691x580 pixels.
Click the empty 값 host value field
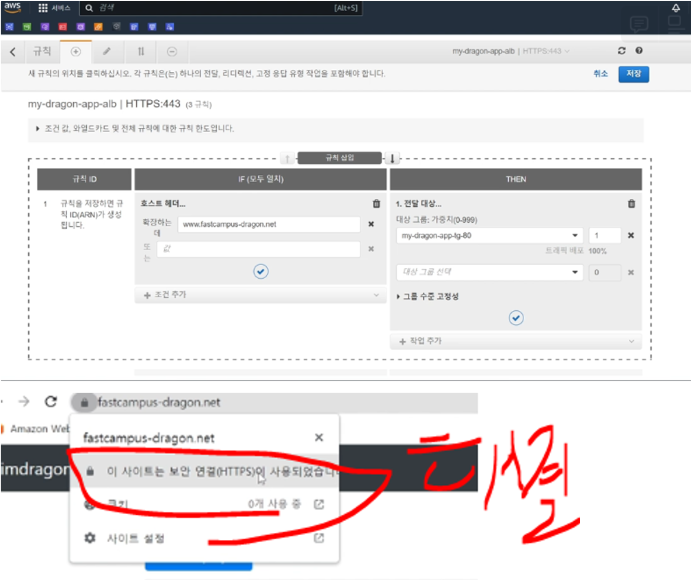pos(258,249)
